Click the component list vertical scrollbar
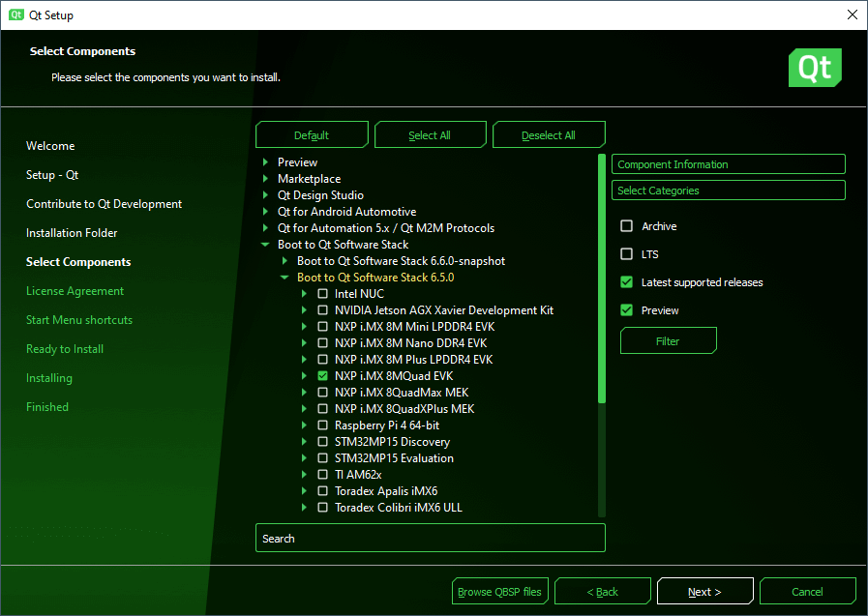This screenshot has height=616, width=868. click(x=602, y=280)
